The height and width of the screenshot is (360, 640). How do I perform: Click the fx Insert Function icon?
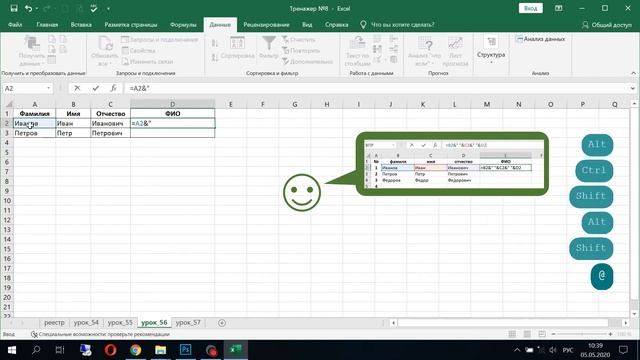tap(113, 88)
